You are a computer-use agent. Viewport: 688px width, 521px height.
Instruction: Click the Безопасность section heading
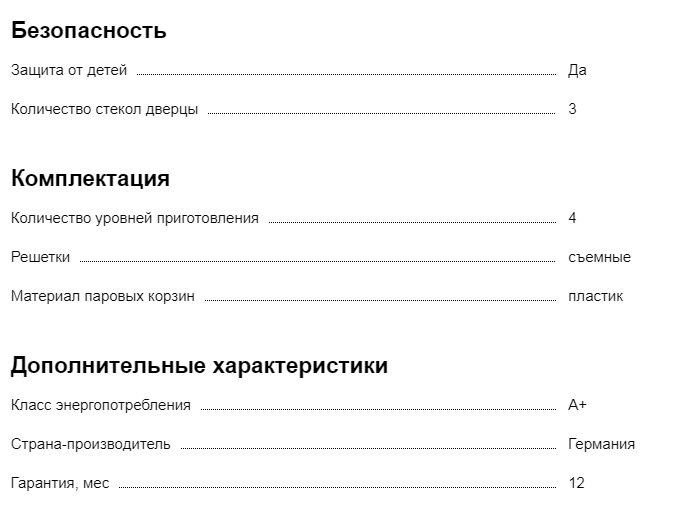point(88,31)
